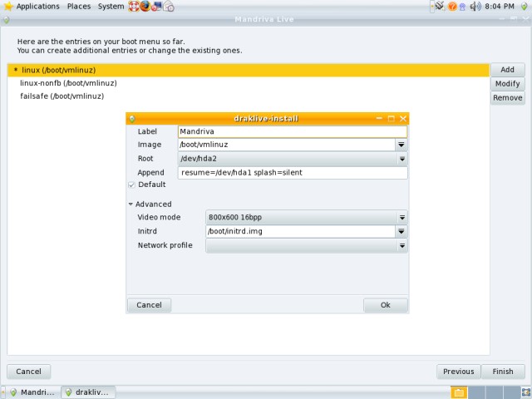Click the orange question mark tray icon
Screen dimensions: 532x399
[452, 6]
